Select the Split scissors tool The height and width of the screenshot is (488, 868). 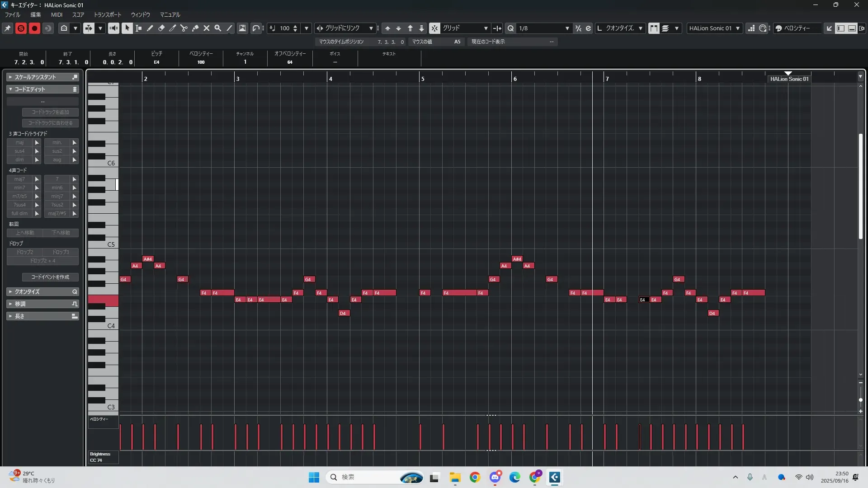pos(184,28)
